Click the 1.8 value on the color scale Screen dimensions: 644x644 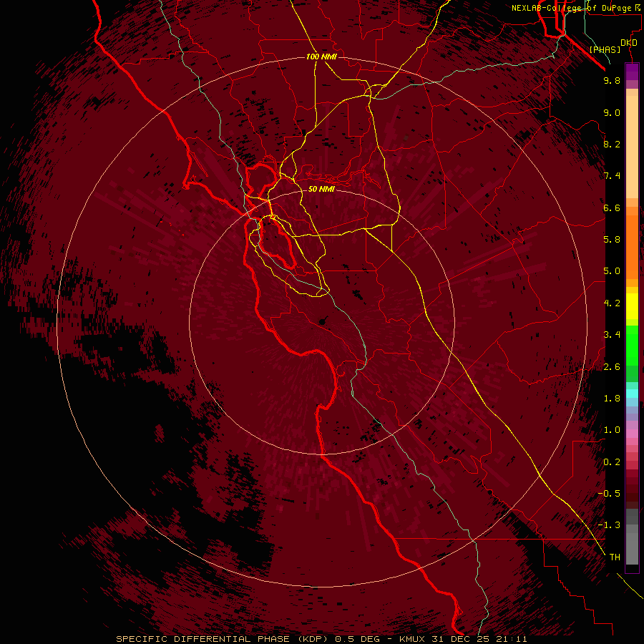[x=612, y=399]
